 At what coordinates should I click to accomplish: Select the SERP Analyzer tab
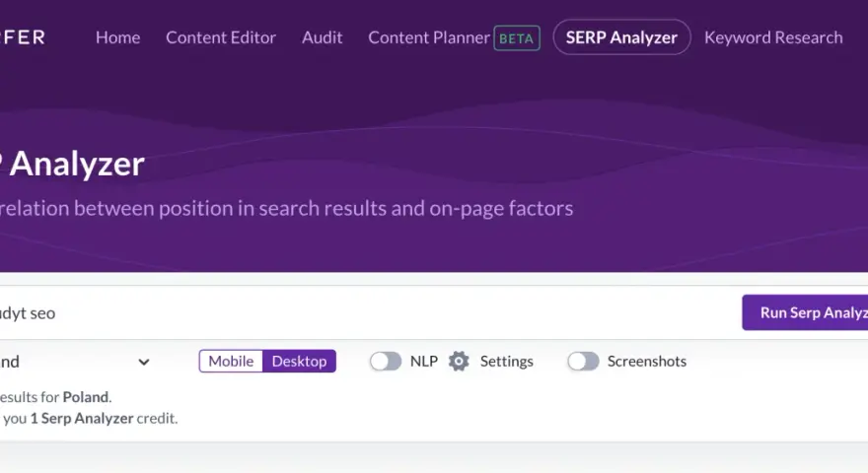point(621,37)
